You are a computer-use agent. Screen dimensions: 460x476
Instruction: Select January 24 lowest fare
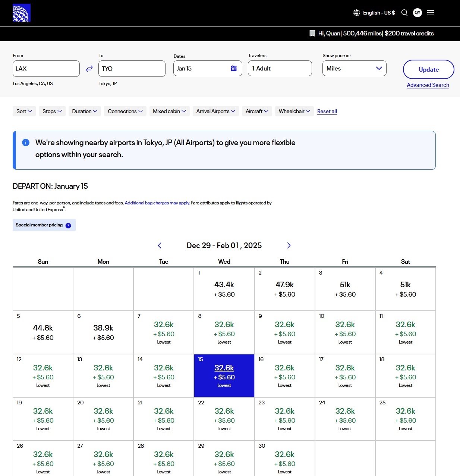click(x=345, y=419)
